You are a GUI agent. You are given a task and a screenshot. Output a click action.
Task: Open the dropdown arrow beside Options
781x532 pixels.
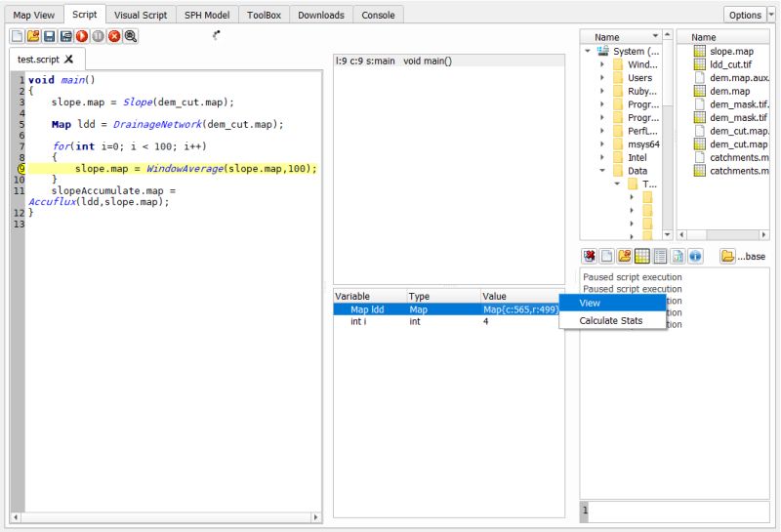(x=771, y=15)
